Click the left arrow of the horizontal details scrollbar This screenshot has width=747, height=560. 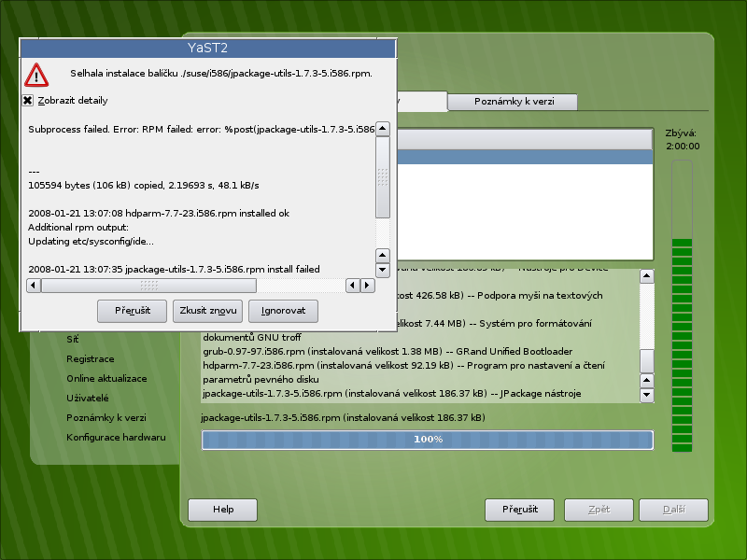tap(34, 286)
